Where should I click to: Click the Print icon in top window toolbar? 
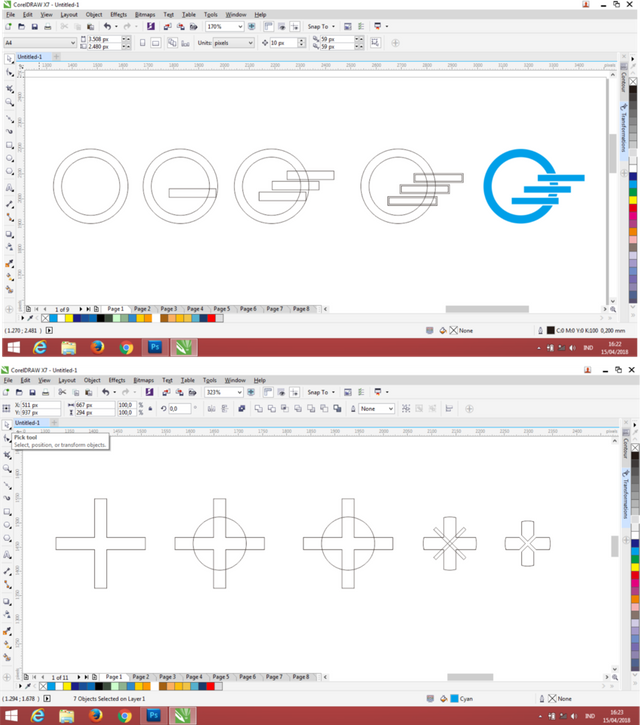coord(47,27)
